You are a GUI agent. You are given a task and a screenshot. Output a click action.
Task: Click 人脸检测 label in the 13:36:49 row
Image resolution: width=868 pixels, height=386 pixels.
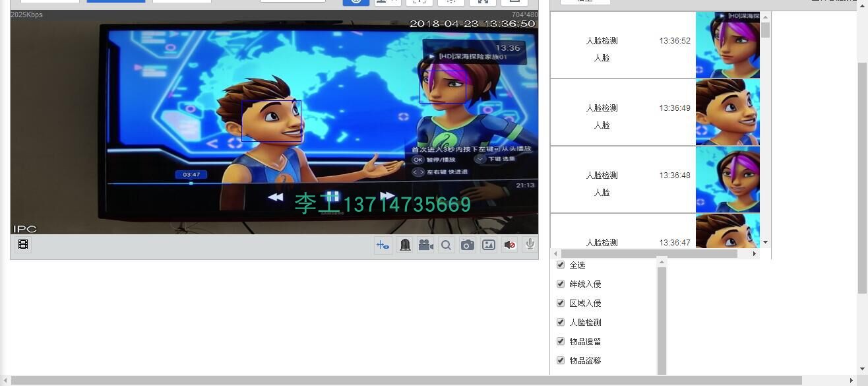pyautogui.click(x=602, y=108)
